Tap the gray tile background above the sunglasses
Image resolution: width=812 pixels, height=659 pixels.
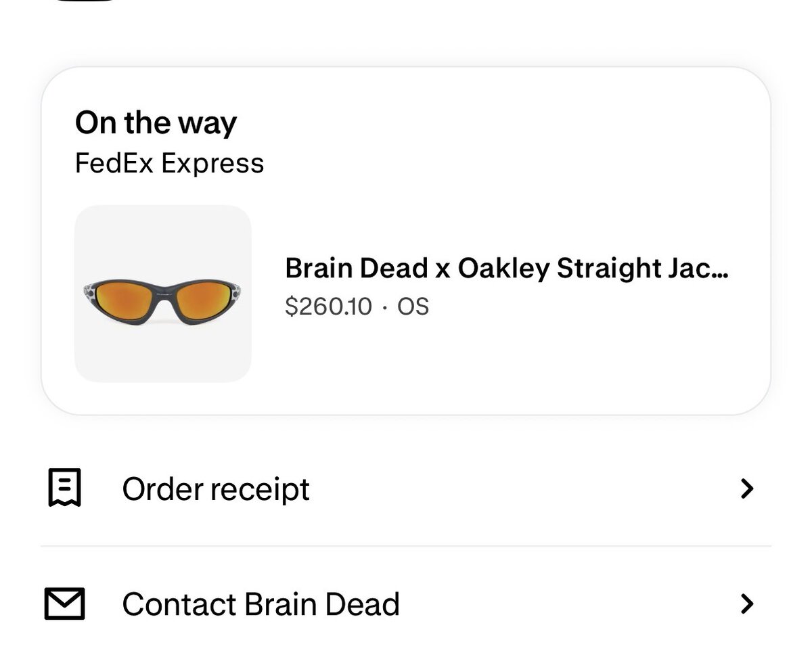point(163,237)
